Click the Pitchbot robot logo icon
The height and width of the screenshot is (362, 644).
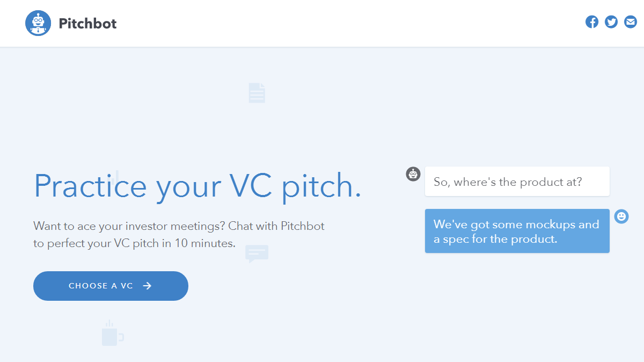point(38,23)
